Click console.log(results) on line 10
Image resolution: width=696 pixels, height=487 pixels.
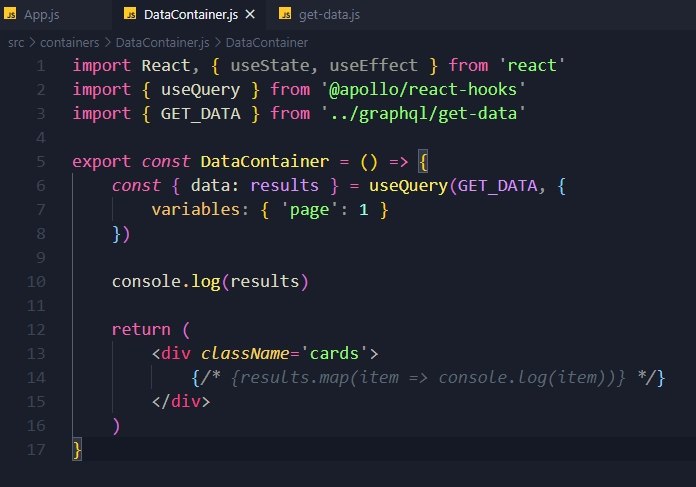coord(210,281)
